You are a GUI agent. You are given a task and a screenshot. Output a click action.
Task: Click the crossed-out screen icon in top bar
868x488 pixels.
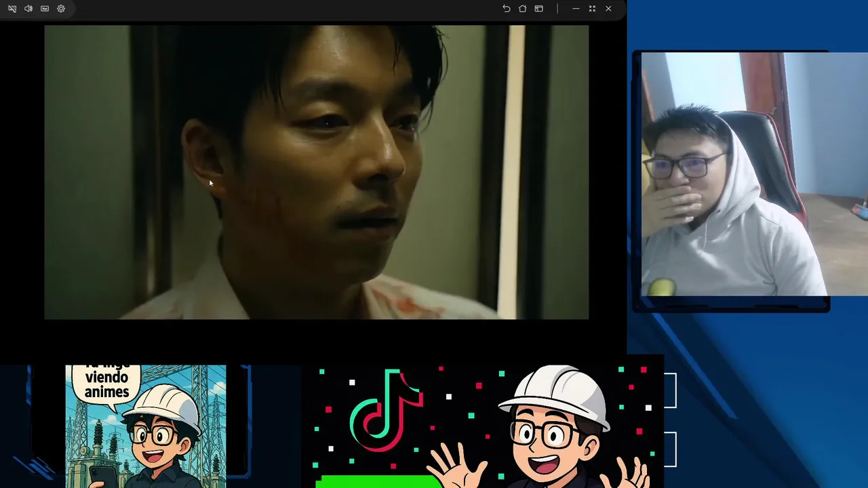click(x=12, y=9)
